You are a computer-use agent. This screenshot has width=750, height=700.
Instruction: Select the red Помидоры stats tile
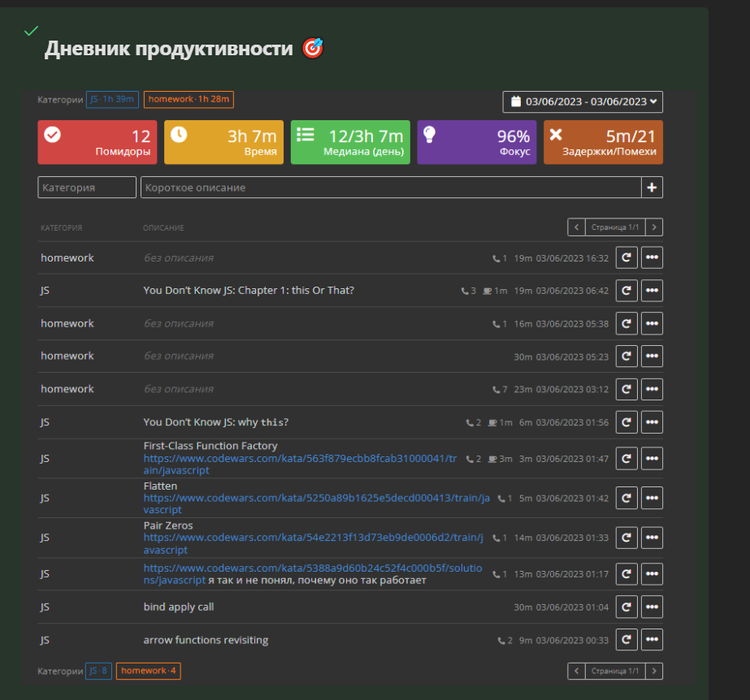point(98,142)
